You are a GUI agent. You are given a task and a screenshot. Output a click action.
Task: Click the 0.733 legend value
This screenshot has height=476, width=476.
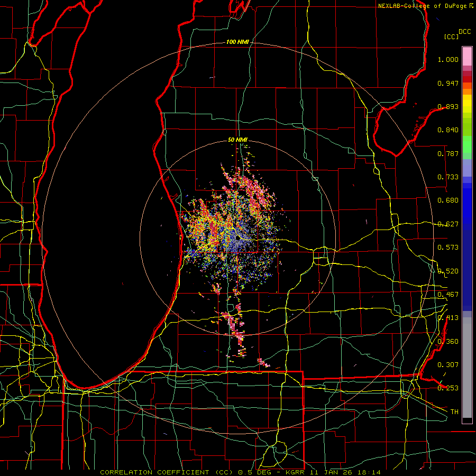[x=448, y=177]
